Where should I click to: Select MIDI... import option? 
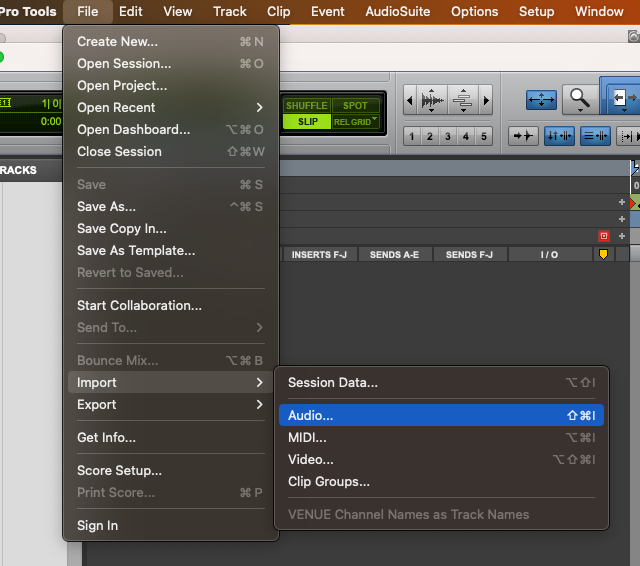coord(441,437)
